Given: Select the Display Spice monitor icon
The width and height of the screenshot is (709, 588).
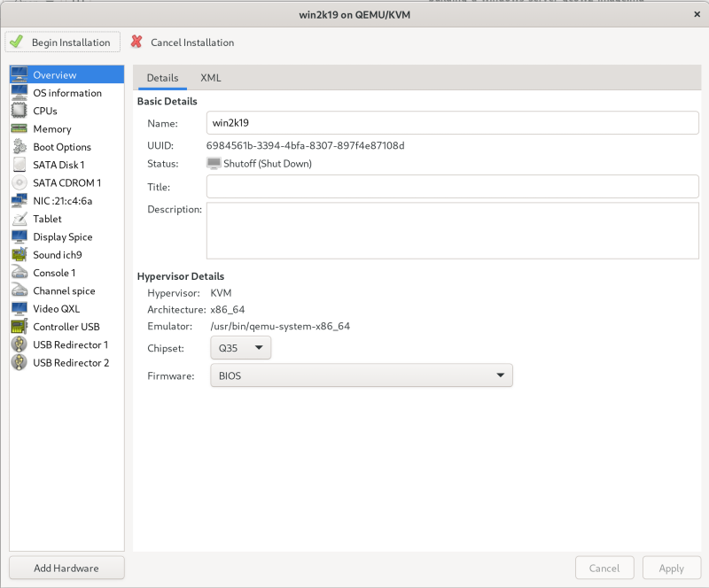Looking at the screenshot, I should tap(19, 236).
